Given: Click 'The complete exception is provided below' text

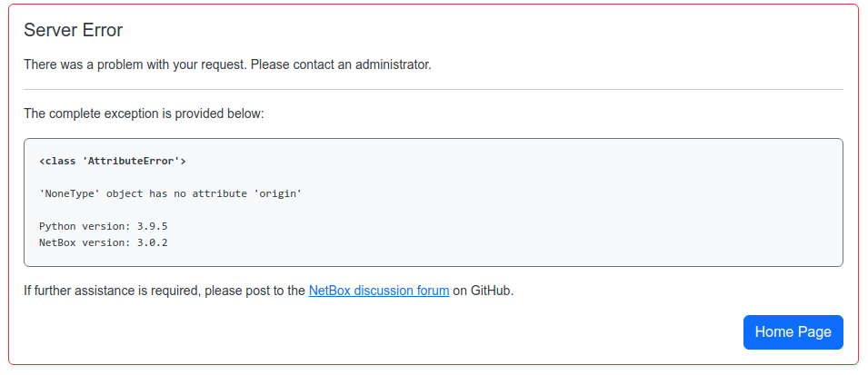Looking at the screenshot, I should (x=144, y=113).
